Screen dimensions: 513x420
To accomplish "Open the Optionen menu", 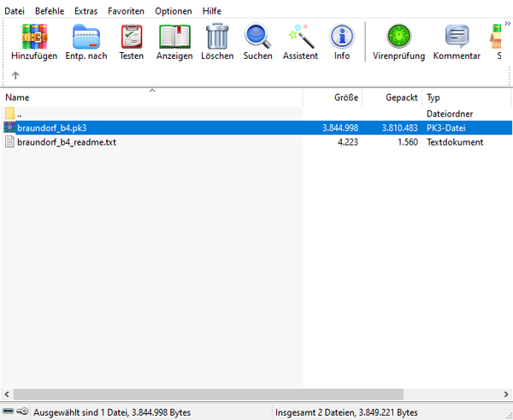I will tap(174, 11).
